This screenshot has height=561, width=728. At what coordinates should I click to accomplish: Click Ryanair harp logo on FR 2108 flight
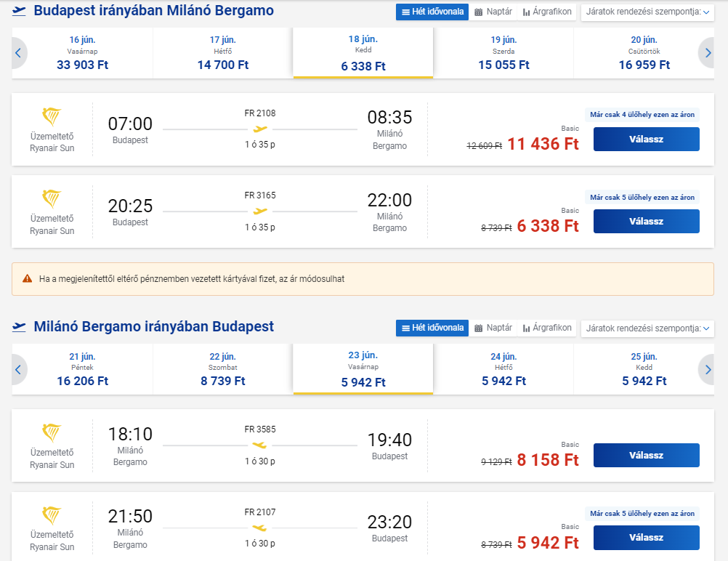pyautogui.click(x=52, y=116)
